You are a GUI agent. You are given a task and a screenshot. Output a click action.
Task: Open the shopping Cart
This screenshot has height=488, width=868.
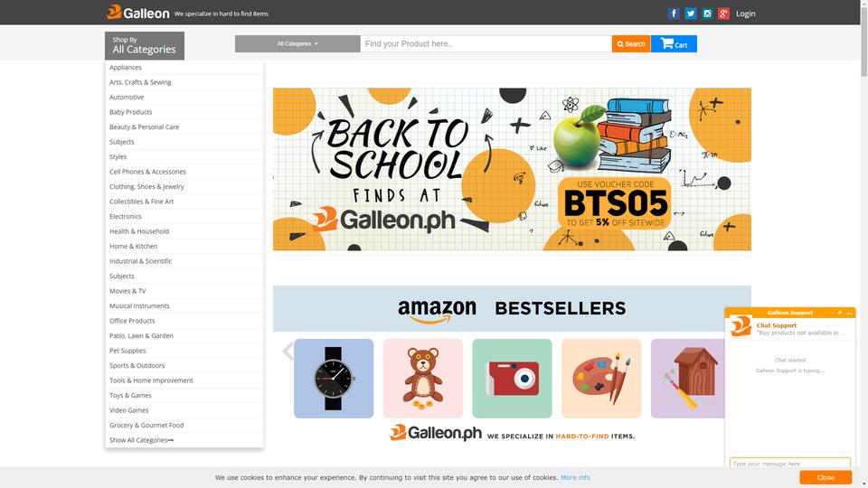[674, 43]
